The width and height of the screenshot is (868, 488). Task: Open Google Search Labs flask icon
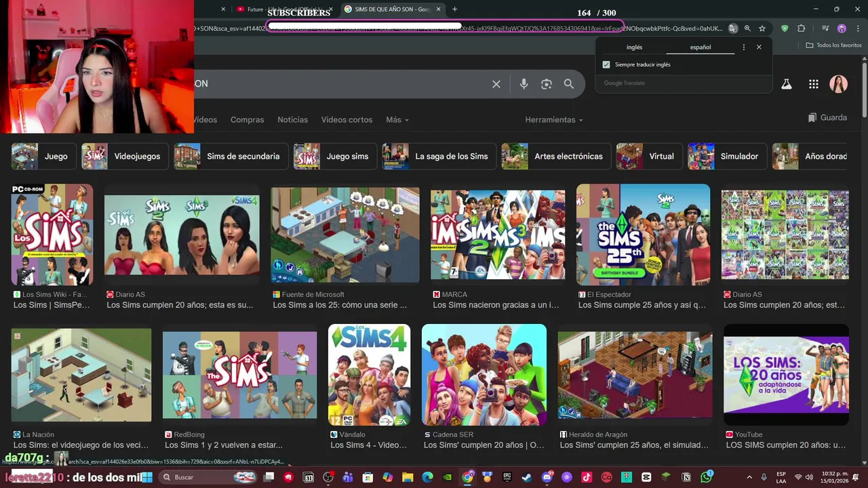[787, 84]
